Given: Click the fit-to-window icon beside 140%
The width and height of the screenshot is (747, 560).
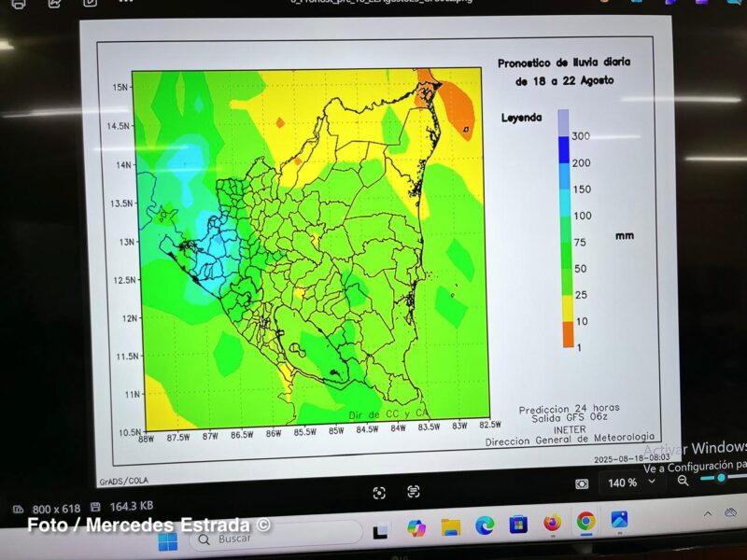Looking at the screenshot, I should 583,483.
